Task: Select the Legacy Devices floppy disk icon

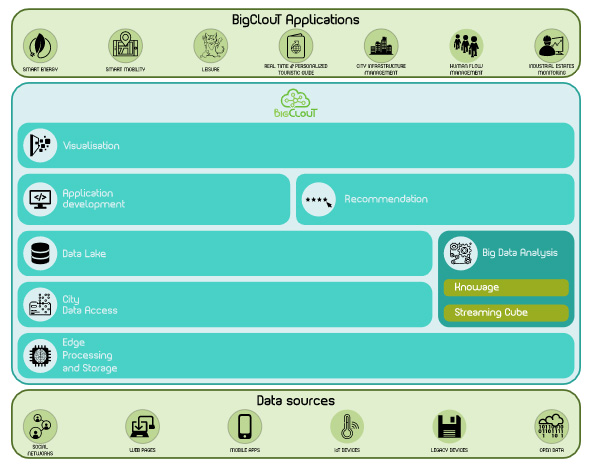Action: (449, 426)
